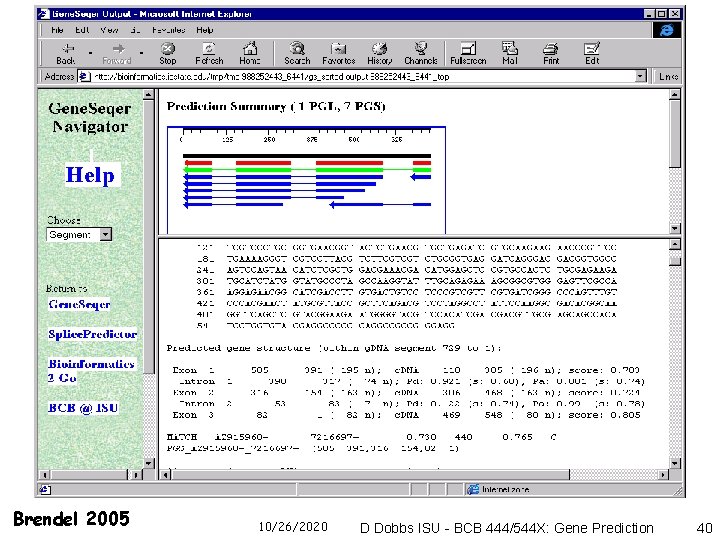Screen dimensions: 720x540
Task: Click the Links toolbar label
Action: [668, 77]
